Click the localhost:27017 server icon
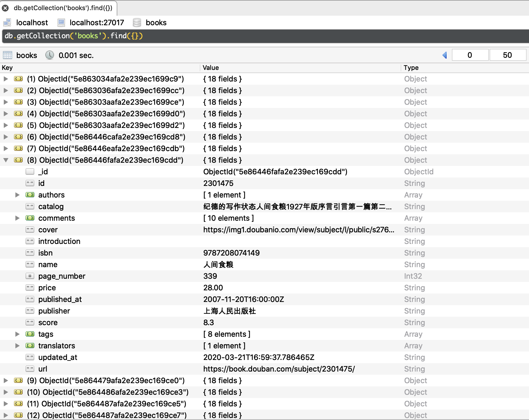The image size is (529, 420). pos(61,23)
